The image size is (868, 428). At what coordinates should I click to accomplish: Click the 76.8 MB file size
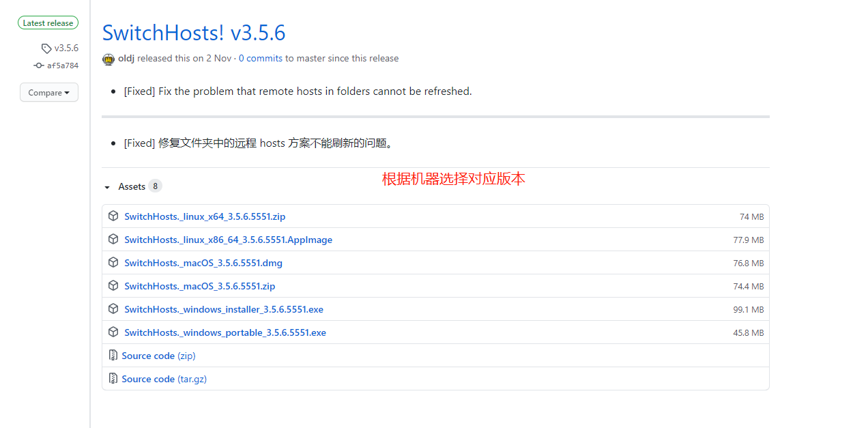point(749,263)
